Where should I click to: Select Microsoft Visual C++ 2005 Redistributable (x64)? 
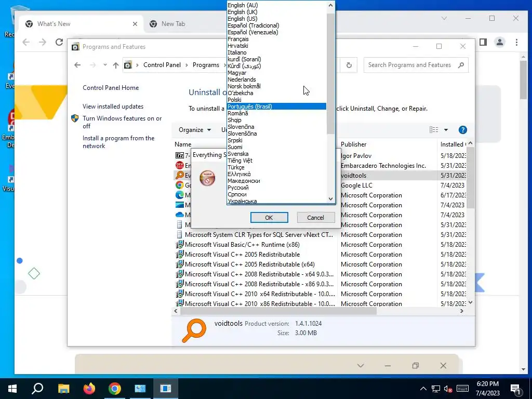coord(249,264)
